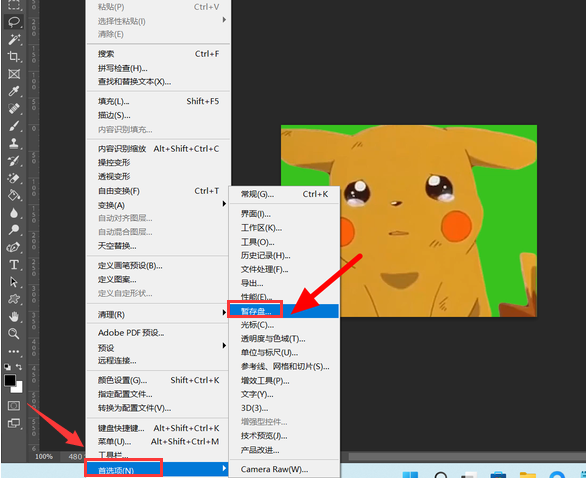
Task: Choose 自由变换(F) menu item
Action: pos(158,191)
